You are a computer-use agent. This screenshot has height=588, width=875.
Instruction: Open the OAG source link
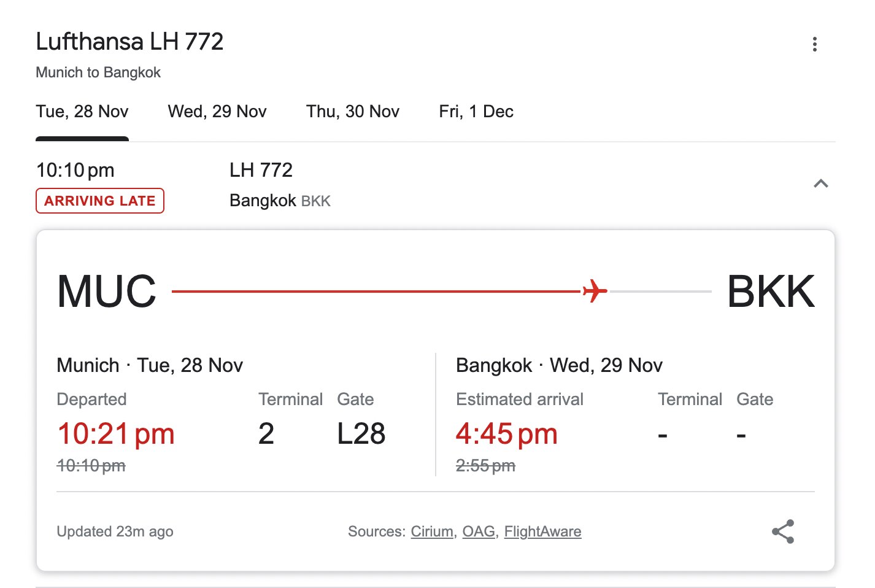(479, 532)
